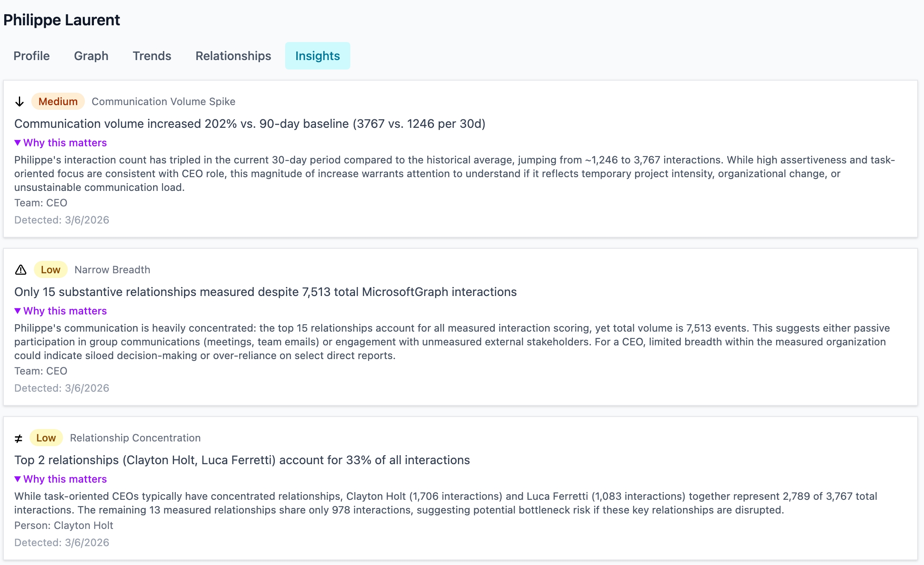The height and width of the screenshot is (565, 924).
Task: Collapse Why this matters under Communication volume
Action: pyautogui.click(x=60, y=143)
